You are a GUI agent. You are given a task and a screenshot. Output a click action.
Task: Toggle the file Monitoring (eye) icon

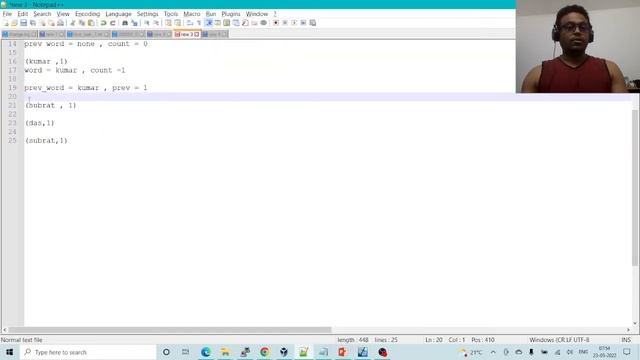(264, 23)
